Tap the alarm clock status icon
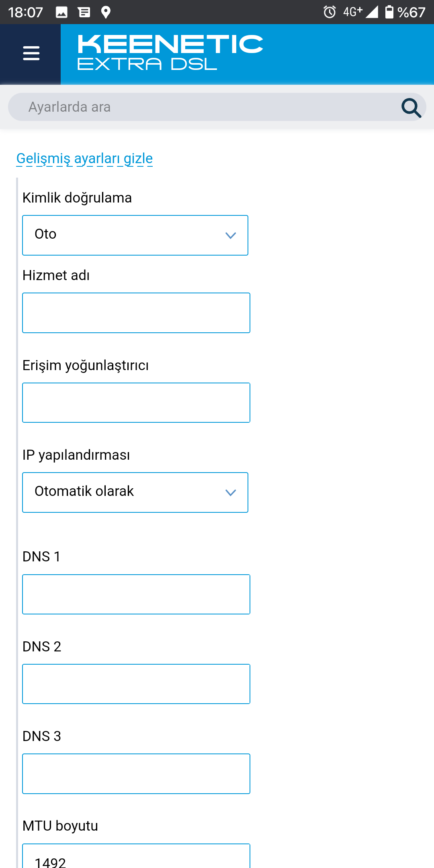 click(330, 12)
